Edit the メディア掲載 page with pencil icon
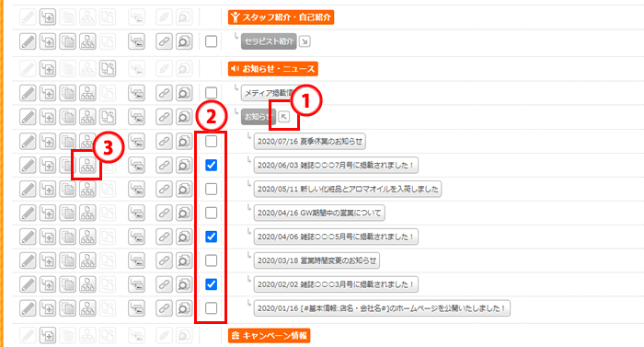644x347 pixels. click(28, 93)
